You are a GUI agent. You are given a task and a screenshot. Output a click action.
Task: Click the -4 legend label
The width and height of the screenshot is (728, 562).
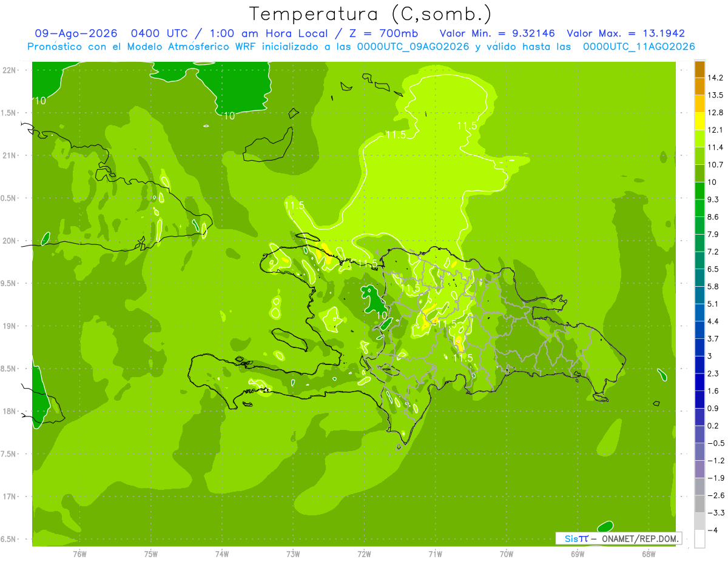coord(712,530)
